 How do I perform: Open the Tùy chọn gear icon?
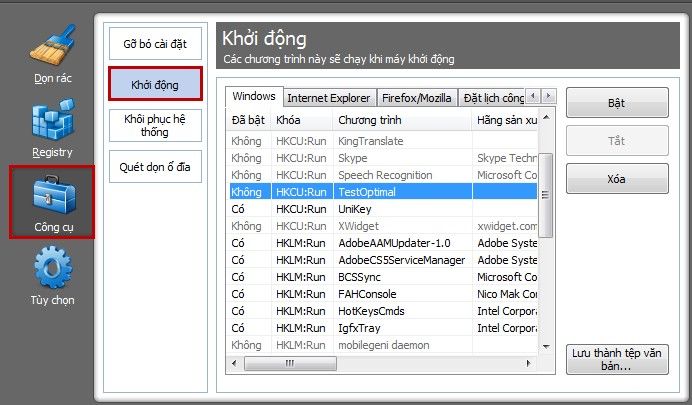53,268
